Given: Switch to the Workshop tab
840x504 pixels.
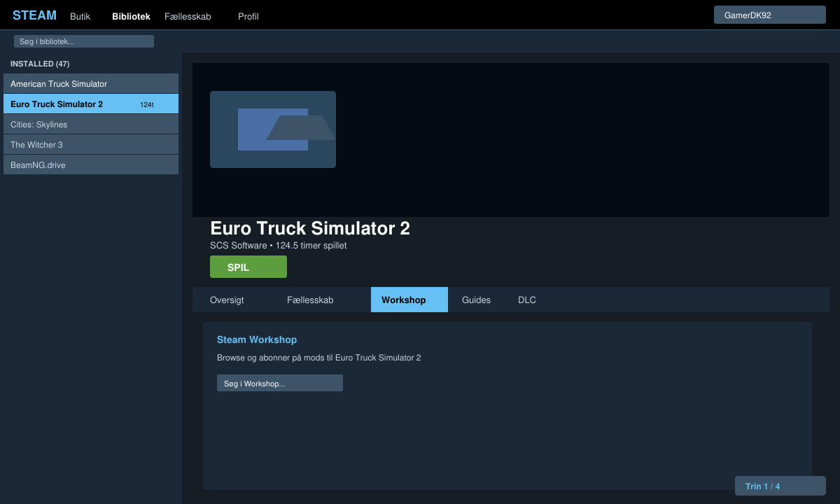Looking at the screenshot, I should coord(409,300).
